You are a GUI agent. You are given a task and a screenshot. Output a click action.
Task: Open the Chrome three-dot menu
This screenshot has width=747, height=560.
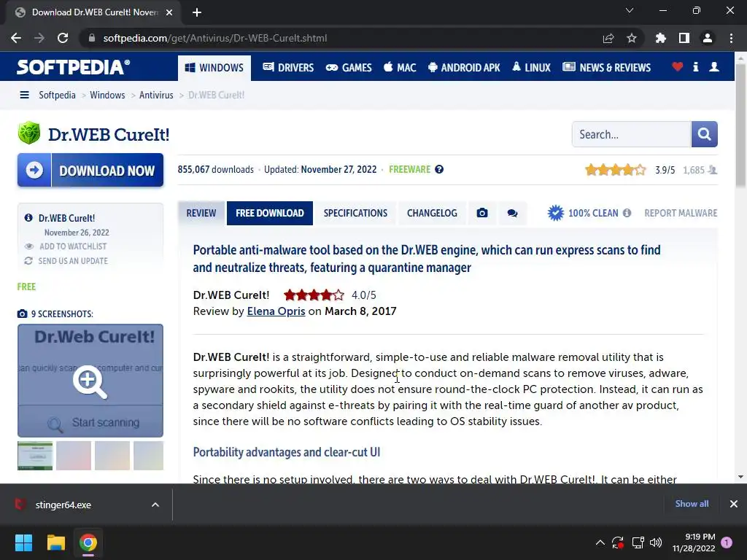pyautogui.click(x=731, y=38)
